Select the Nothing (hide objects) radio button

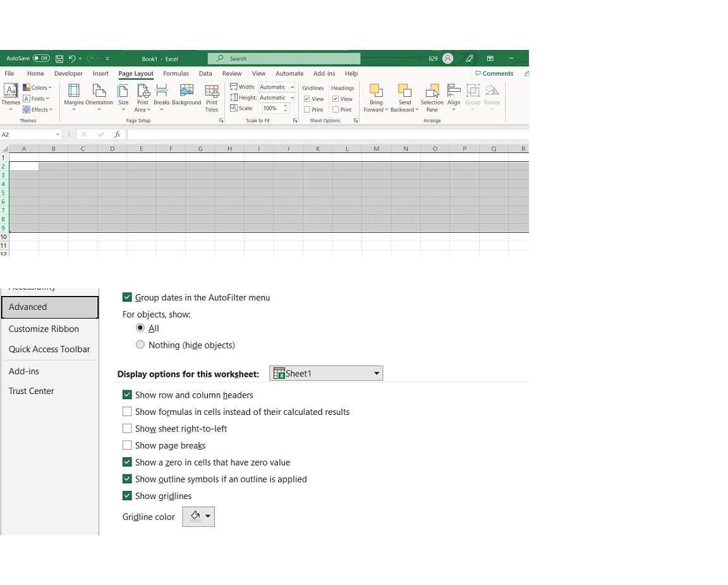click(x=140, y=345)
